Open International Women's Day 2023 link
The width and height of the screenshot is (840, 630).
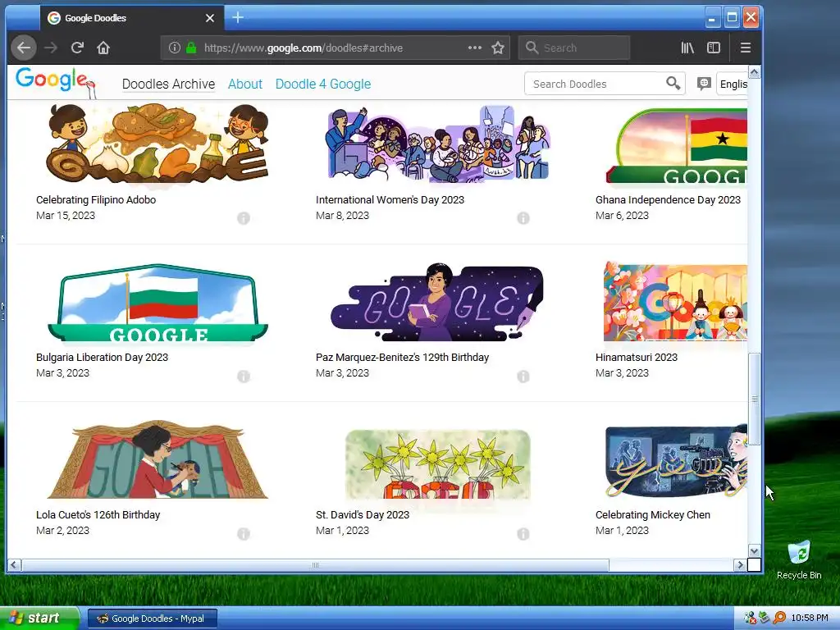coord(390,200)
